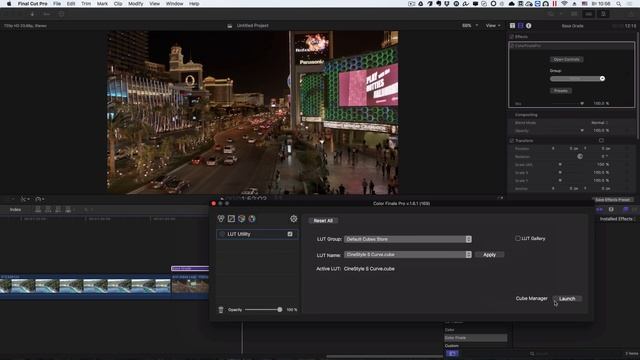Click connect clip to primary storyline icon

pyautogui.click(x=38, y=210)
